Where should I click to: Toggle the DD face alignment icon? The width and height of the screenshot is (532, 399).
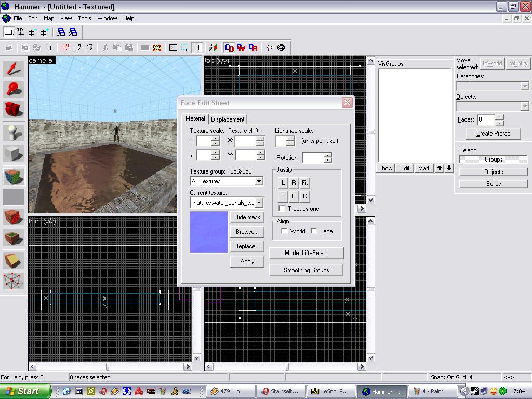(229, 47)
